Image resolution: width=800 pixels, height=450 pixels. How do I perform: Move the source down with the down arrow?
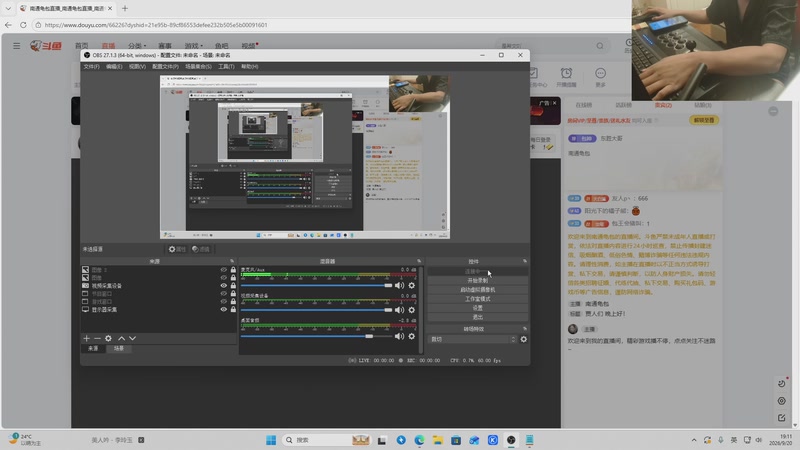133,338
